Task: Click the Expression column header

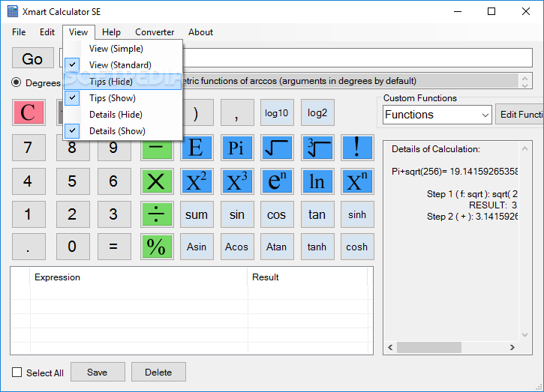Action: point(139,277)
